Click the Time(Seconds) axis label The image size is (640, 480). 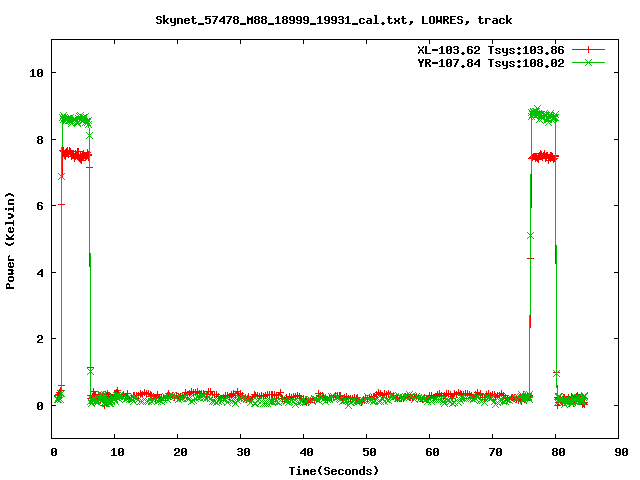pos(334,471)
